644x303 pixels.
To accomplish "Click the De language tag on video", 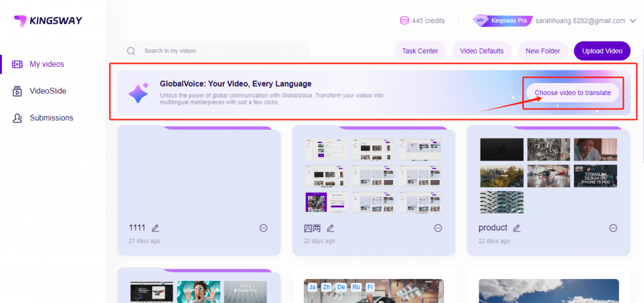I will pyautogui.click(x=341, y=287).
